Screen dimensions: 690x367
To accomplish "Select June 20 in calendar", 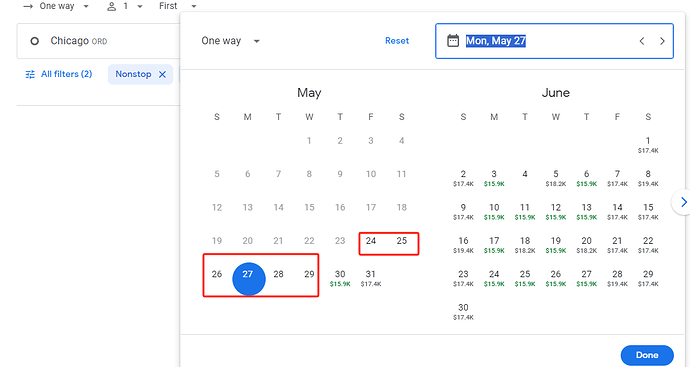I will (587, 245).
